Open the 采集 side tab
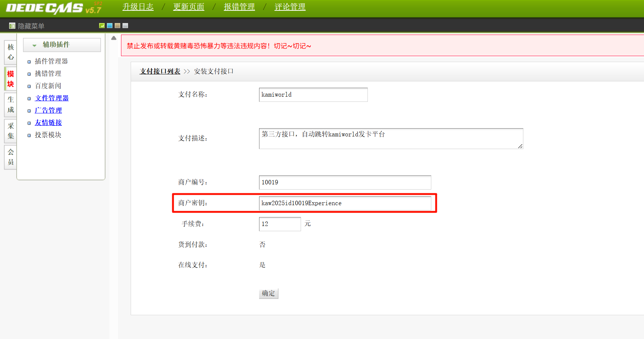This screenshot has width=644, height=339. [10, 131]
